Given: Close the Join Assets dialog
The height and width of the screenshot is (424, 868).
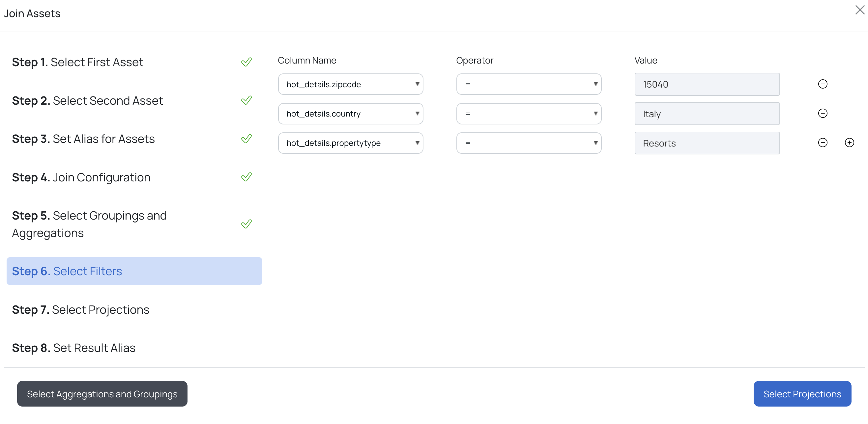Looking at the screenshot, I should [859, 10].
